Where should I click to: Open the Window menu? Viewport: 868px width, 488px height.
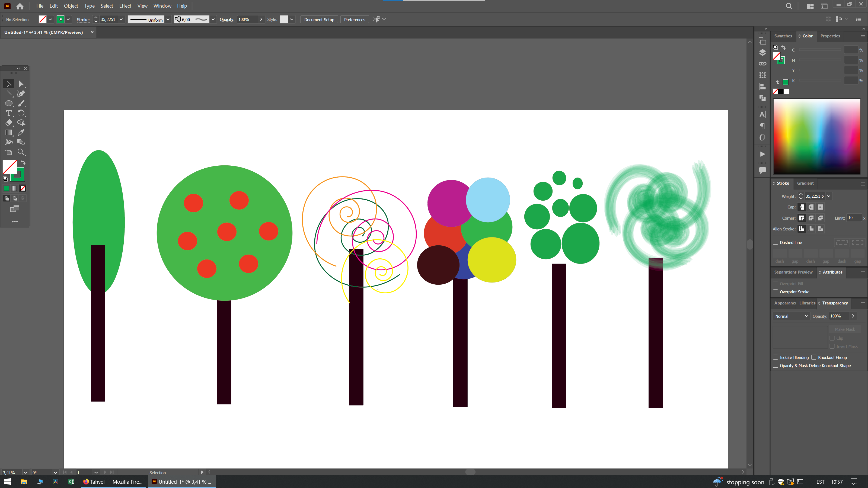[162, 6]
